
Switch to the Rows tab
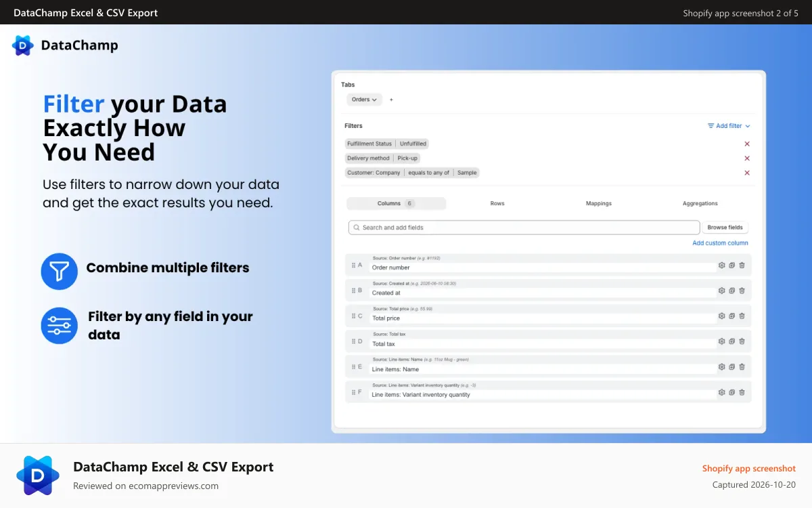pos(497,203)
